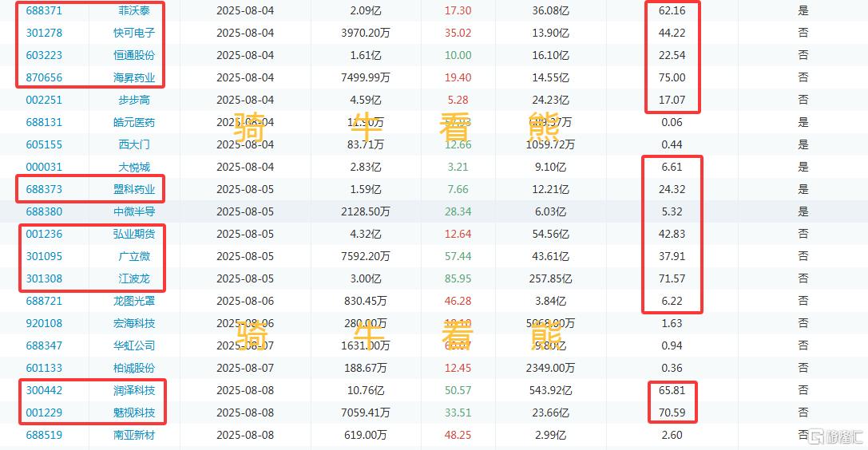The width and height of the screenshot is (868, 450).
Task: Select the 85.95 price cell for 江波龙
Action: click(x=458, y=278)
